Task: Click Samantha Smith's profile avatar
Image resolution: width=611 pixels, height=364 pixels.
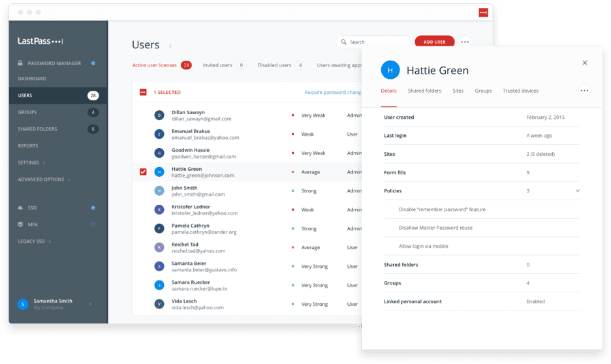Action: click(x=23, y=304)
